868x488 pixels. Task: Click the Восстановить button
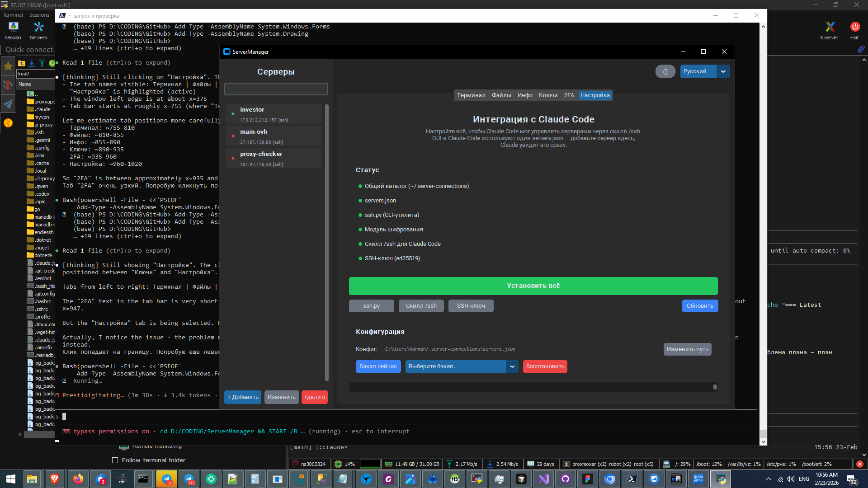[x=545, y=366]
